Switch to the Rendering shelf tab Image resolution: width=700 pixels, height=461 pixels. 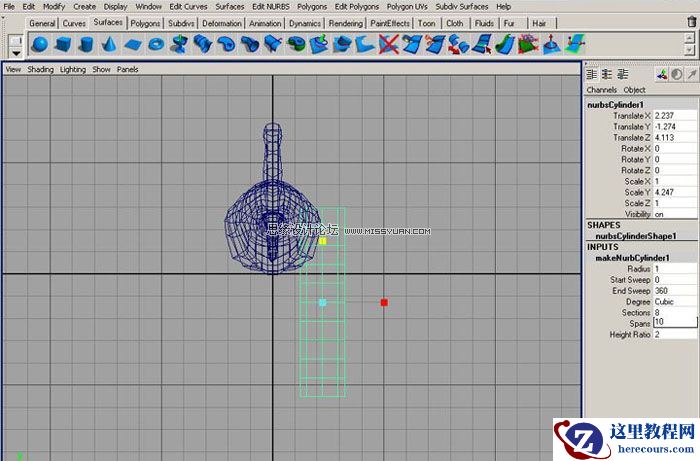pos(346,23)
